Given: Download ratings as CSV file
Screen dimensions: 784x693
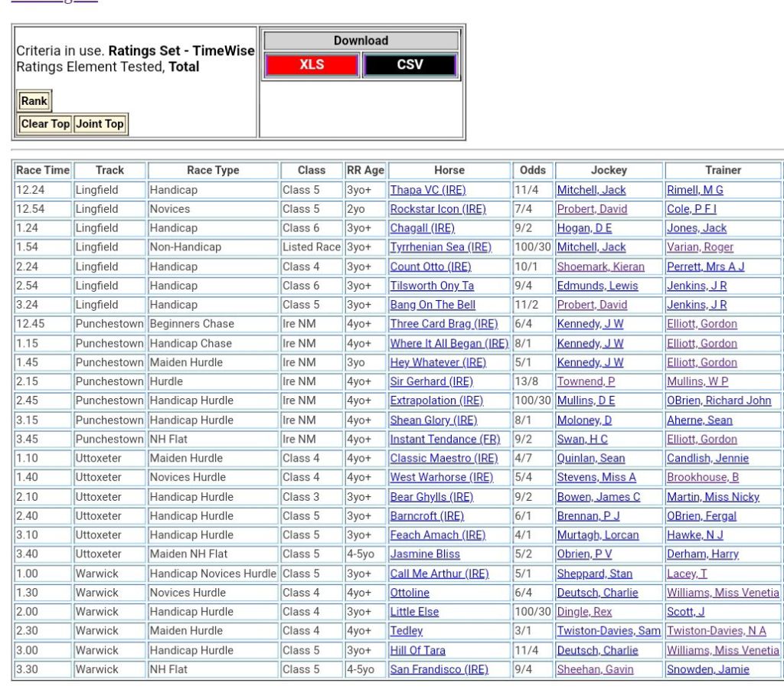Looking at the screenshot, I should tap(410, 65).
